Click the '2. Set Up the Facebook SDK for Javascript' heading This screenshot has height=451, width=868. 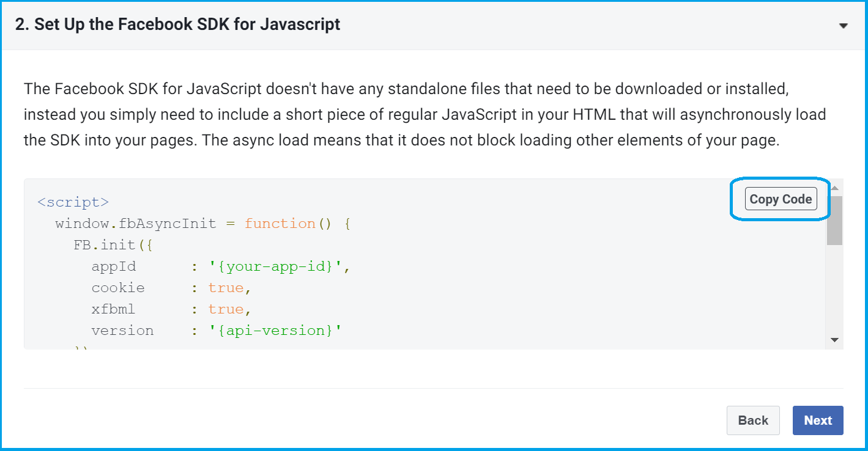pyautogui.click(x=177, y=24)
